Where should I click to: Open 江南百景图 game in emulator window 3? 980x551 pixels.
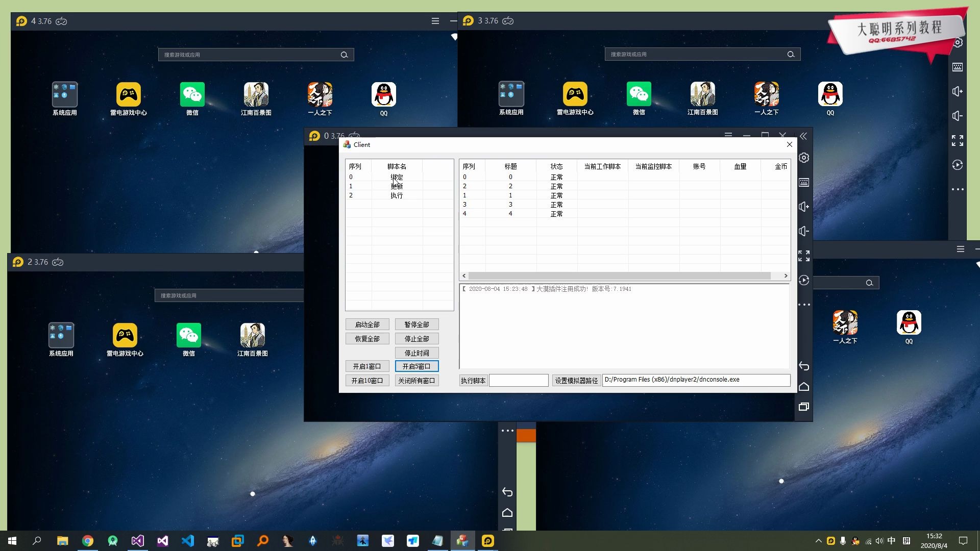click(702, 94)
